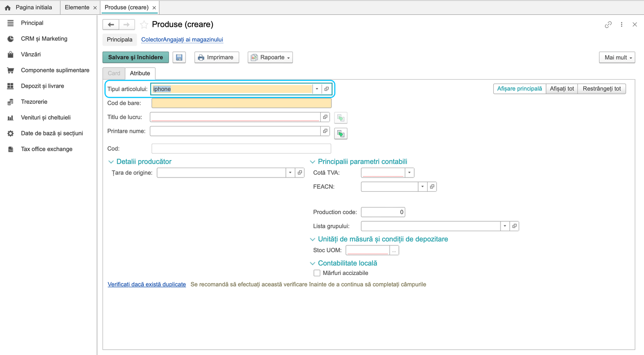The image size is (644, 355).
Task: Open Cotă TVA dropdown list
Action: [x=409, y=173]
